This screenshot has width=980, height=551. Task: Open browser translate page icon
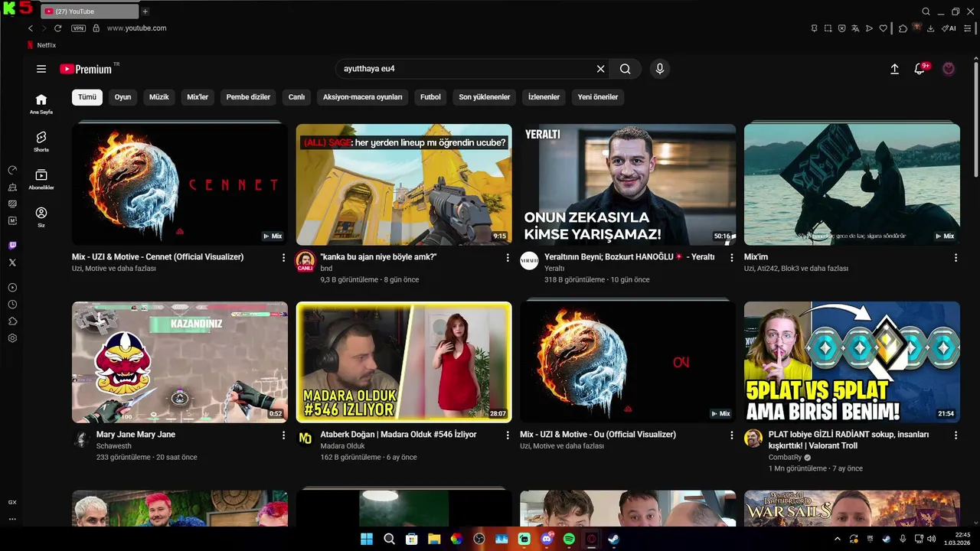(855, 28)
